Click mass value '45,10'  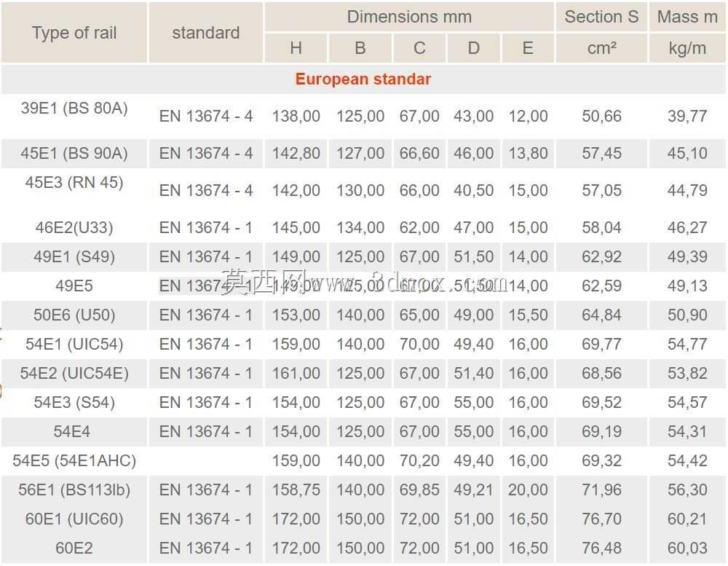click(687, 153)
